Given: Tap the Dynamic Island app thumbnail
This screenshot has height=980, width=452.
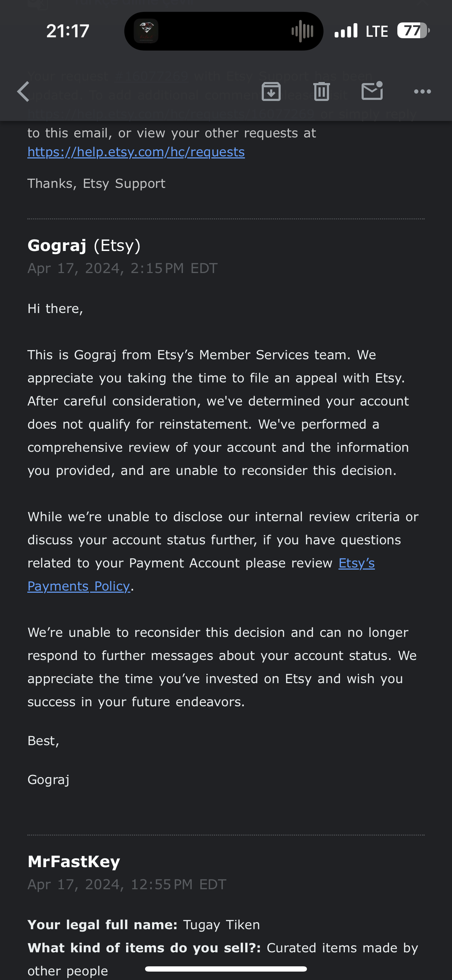Looking at the screenshot, I should point(146,31).
